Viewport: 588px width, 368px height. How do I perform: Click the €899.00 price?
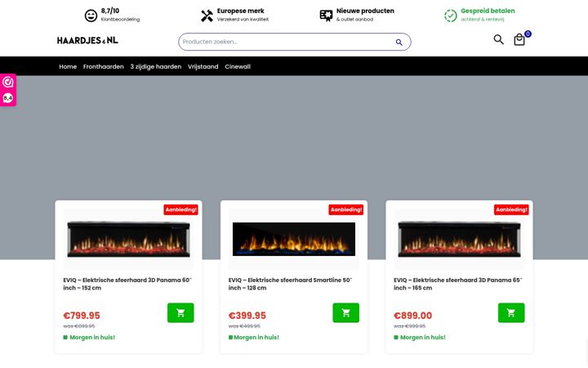[x=412, y=316]
